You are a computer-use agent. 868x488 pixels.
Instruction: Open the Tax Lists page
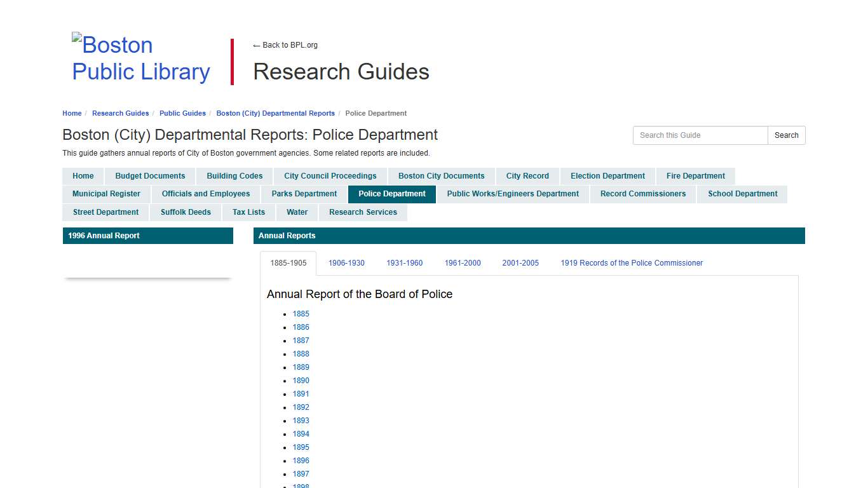(x=248, y=212)
